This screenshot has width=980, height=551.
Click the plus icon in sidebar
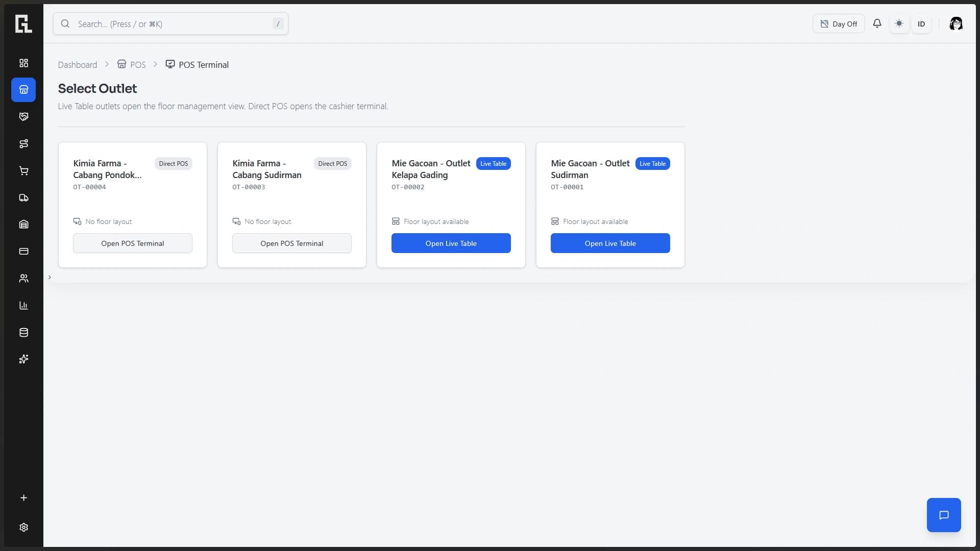[23, 498]
